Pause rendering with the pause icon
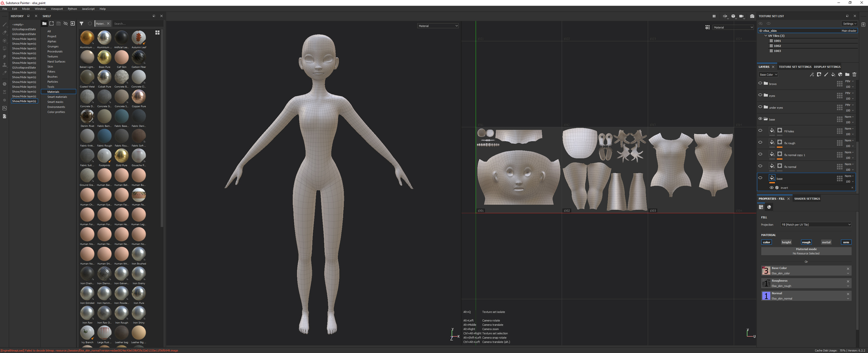 click(714, 16)
